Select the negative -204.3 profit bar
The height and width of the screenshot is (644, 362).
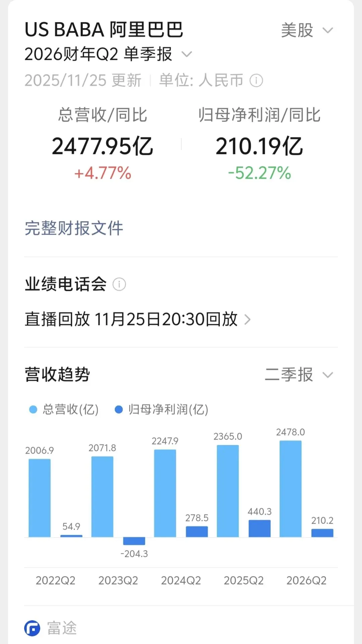pos(134,541)
